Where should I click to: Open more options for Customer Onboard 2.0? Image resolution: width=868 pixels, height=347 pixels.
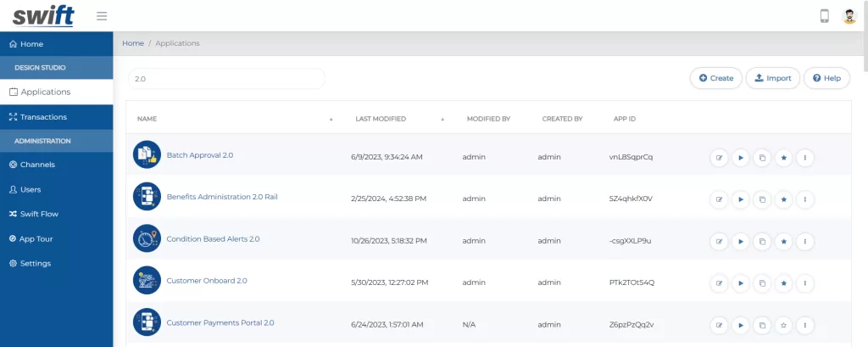pyautogui.click(x=805, y=283)
